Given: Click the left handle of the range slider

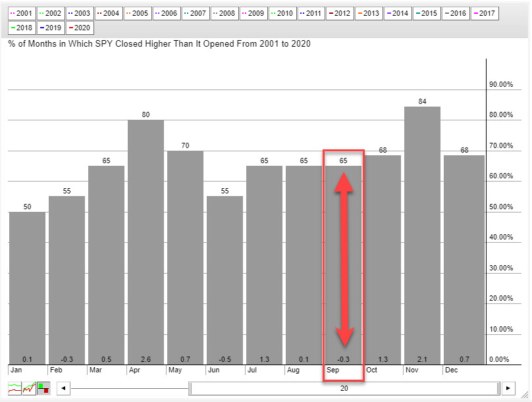Looking at the screenshot, I should point(190,388).
